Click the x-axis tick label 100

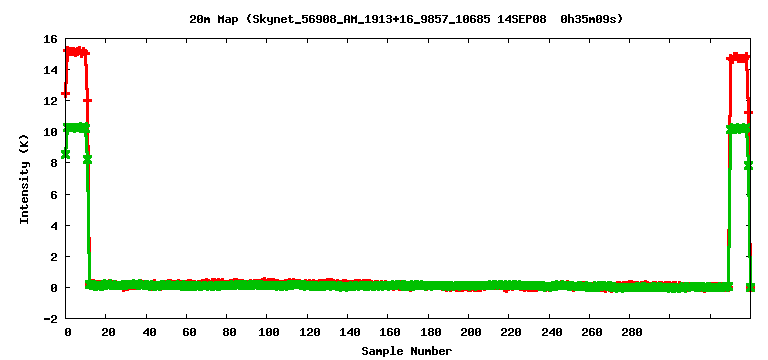click(266, 332)
